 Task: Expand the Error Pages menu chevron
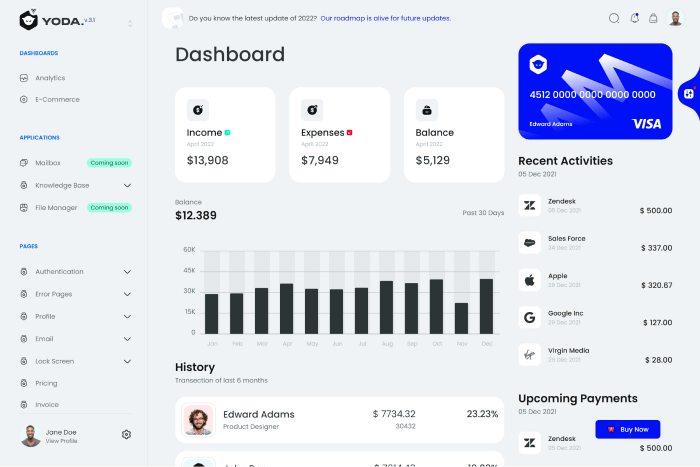tap(127, 294)
